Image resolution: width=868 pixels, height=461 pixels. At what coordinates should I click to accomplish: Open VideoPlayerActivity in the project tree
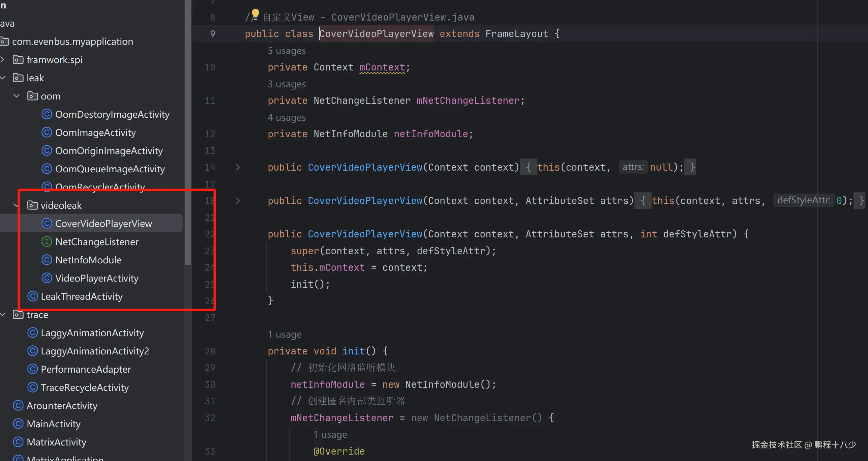(97, 278)
